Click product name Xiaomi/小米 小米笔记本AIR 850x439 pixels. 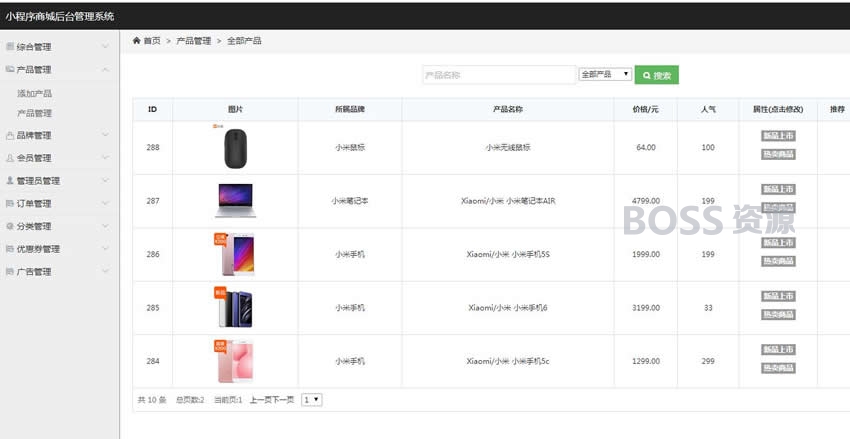[x=508, y=201]
